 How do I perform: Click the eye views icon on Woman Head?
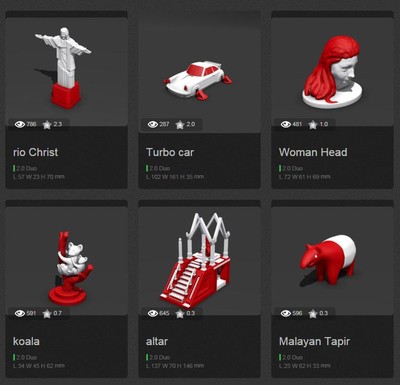286,124
